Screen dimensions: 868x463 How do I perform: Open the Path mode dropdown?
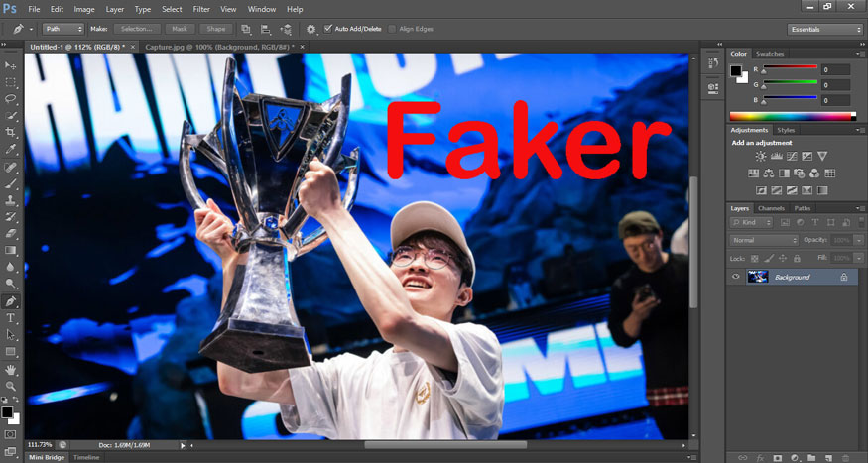[63, 29]
